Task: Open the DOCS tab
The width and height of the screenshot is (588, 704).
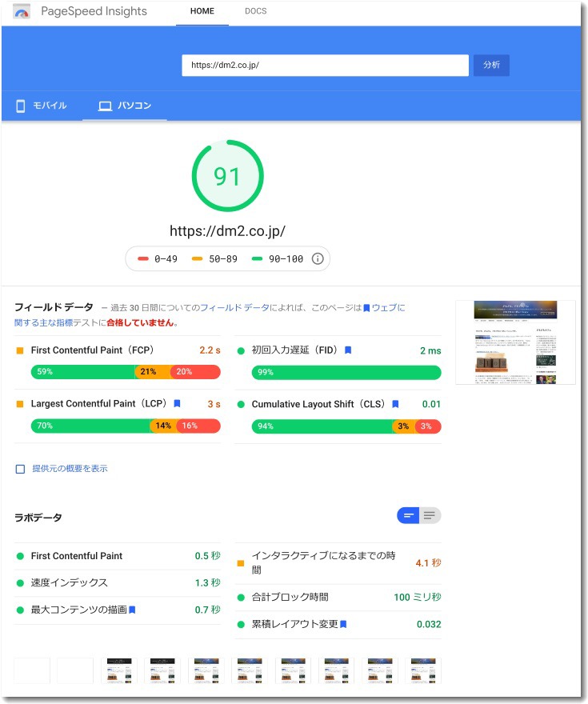Action: [x=255, y=12]
